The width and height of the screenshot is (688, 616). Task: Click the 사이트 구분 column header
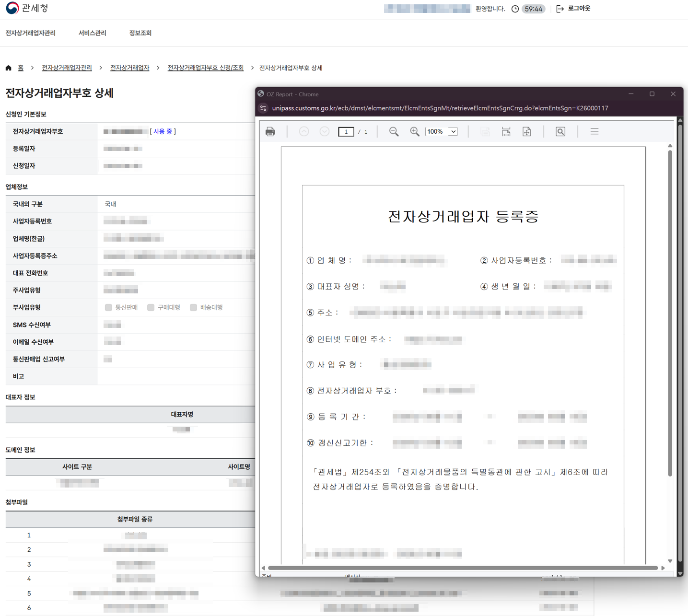[x=77, y=467]
